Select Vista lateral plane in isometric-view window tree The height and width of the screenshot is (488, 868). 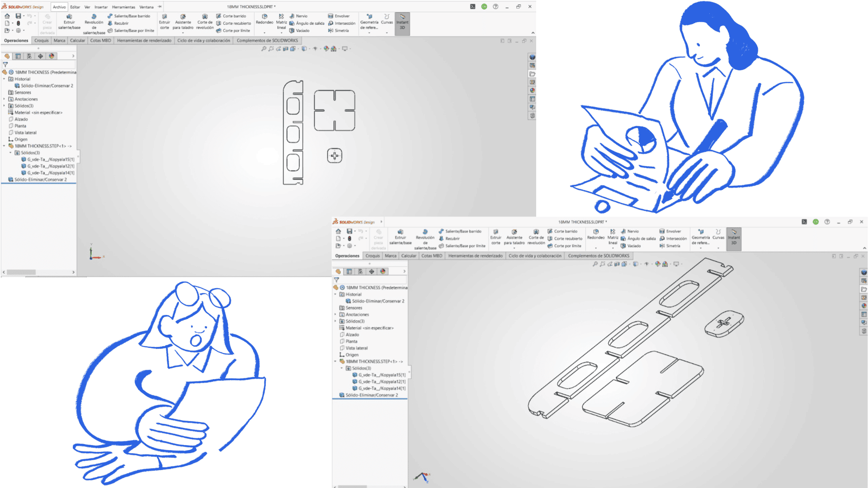356,348
